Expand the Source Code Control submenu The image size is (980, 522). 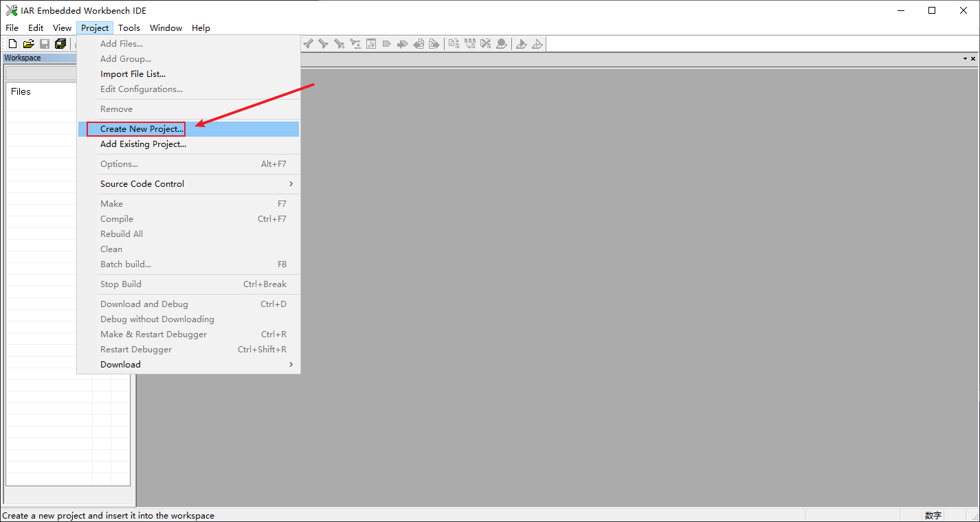click(x=188, y=184)
